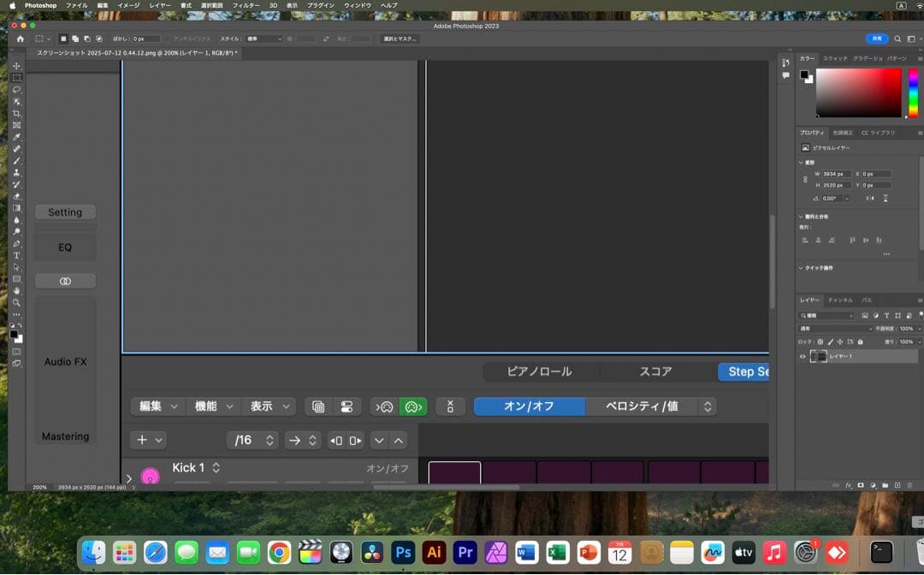Select the Move tool in the toolbar
924x575 pixels.
pos(16,65)
